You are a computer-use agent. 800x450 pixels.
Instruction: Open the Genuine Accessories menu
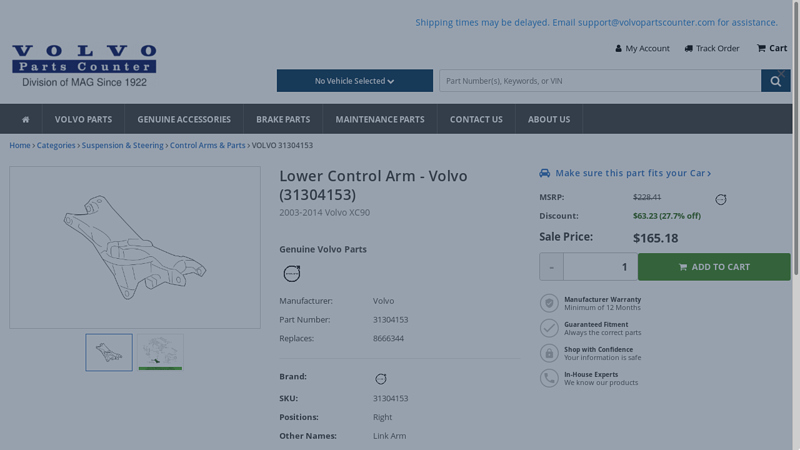pos(184,119)
